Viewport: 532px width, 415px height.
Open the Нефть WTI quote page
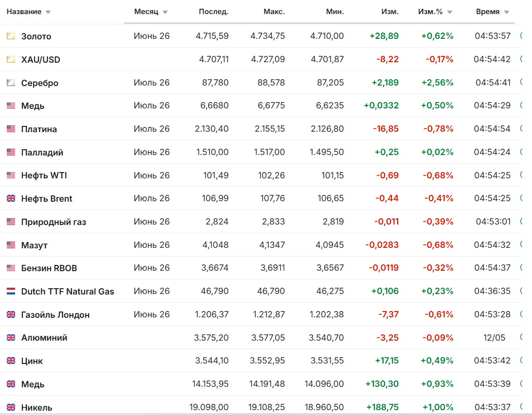click(x=44, y=175)
